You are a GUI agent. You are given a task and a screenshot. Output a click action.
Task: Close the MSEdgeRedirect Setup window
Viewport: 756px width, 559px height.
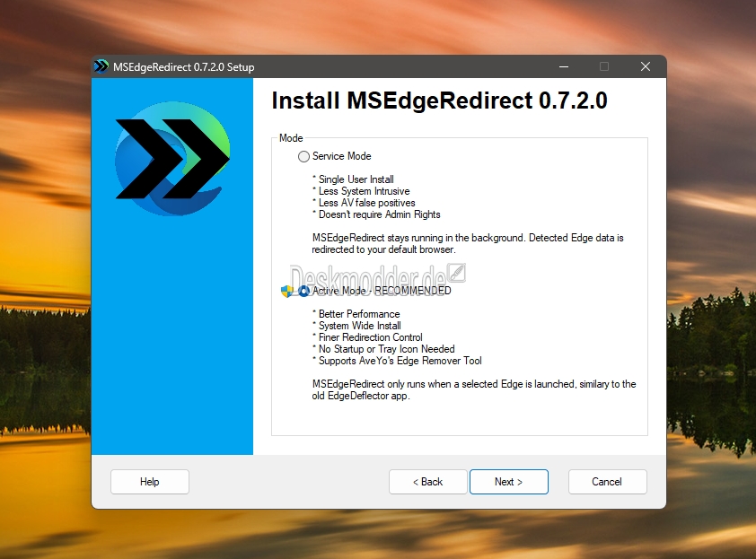coord(646,66)
